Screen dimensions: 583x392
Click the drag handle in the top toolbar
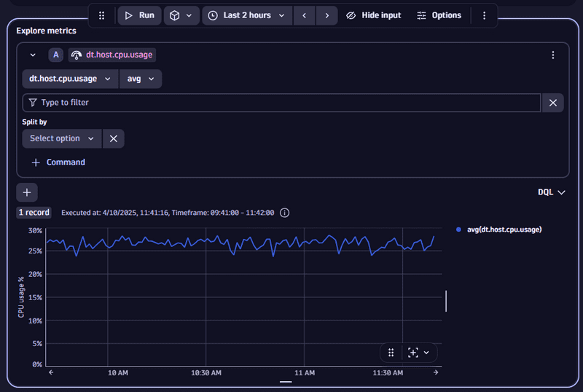point(101,15)
